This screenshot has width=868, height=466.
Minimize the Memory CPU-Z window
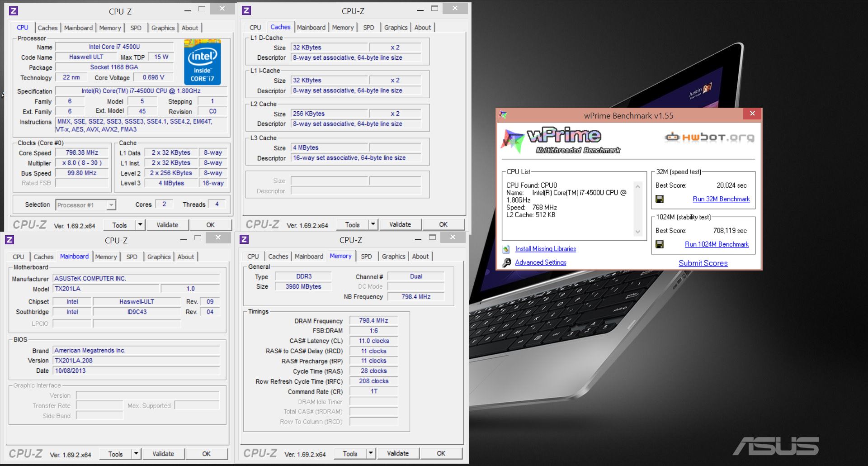[x=418, y=239]
